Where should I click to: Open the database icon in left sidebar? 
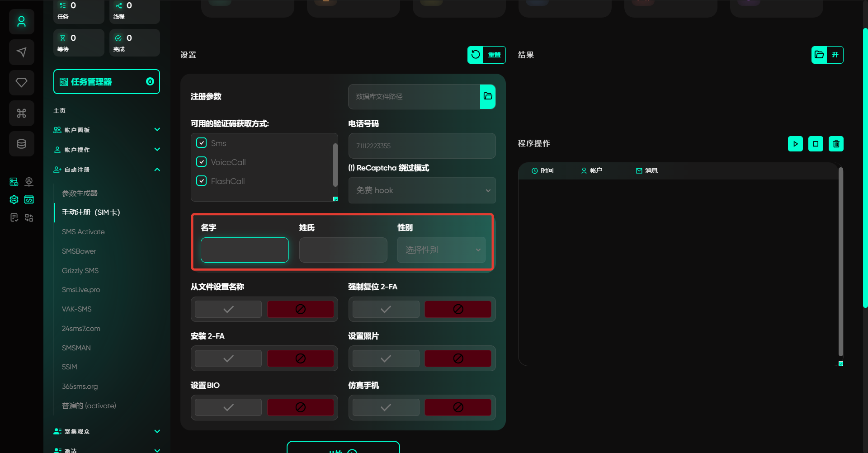[x=21, y=144]
